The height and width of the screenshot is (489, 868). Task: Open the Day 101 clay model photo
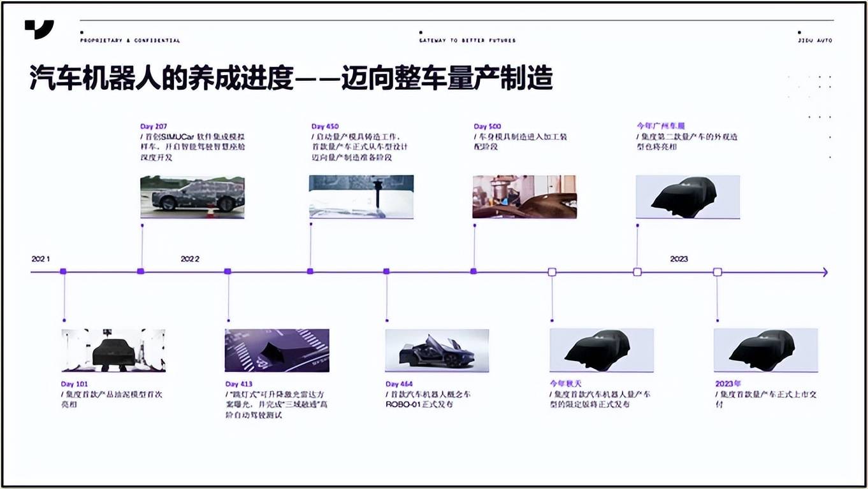click(113, 350)
